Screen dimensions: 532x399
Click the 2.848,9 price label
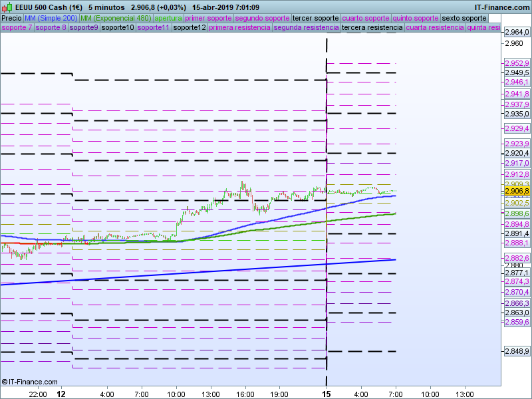click(517, 351)
